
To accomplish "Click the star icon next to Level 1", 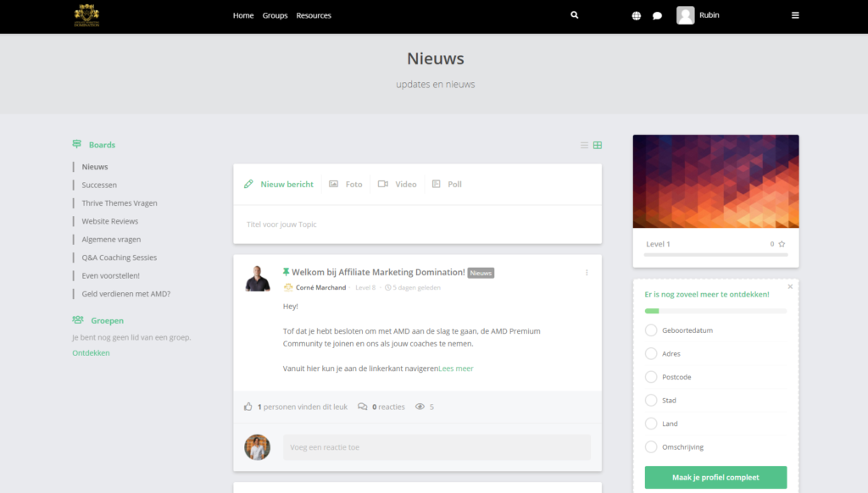I will tap(782, 244).
